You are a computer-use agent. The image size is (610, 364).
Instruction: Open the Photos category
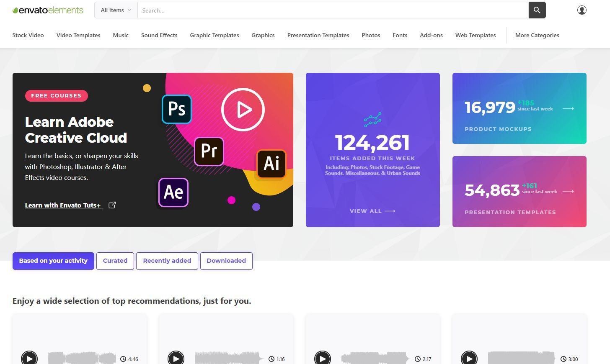click(x=371, y=35)
